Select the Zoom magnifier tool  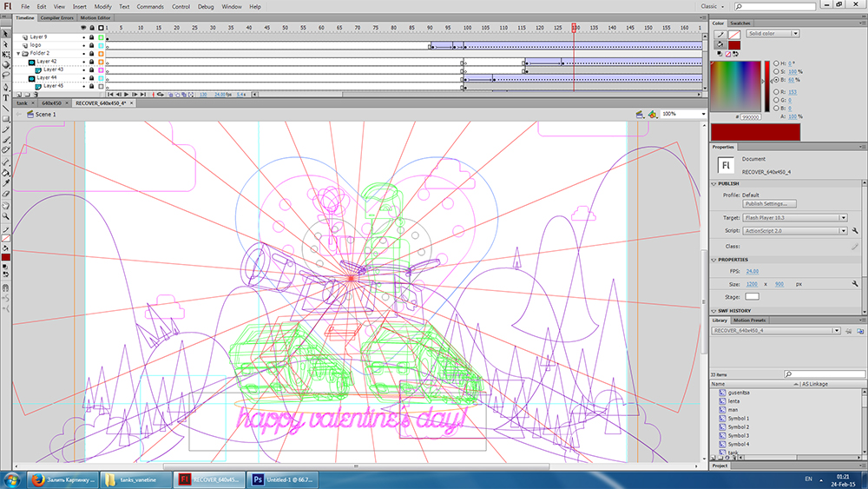pyautogui.click(x=5, y=216)
